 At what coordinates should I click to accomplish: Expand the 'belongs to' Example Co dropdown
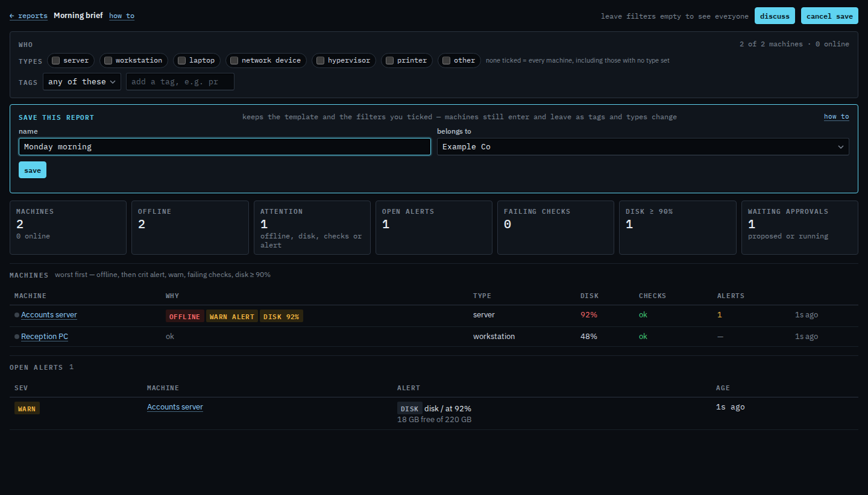[643, 147]
